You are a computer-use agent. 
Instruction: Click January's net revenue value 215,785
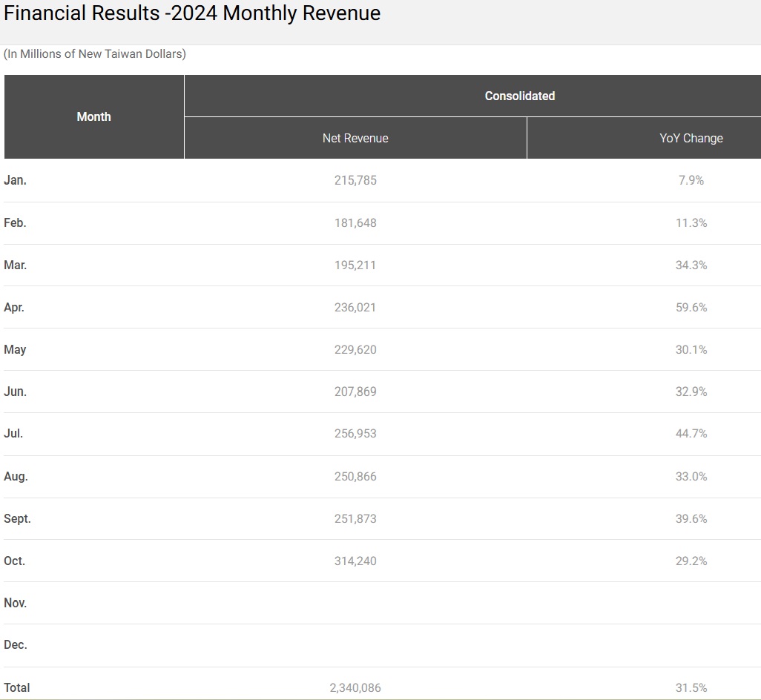355,179
